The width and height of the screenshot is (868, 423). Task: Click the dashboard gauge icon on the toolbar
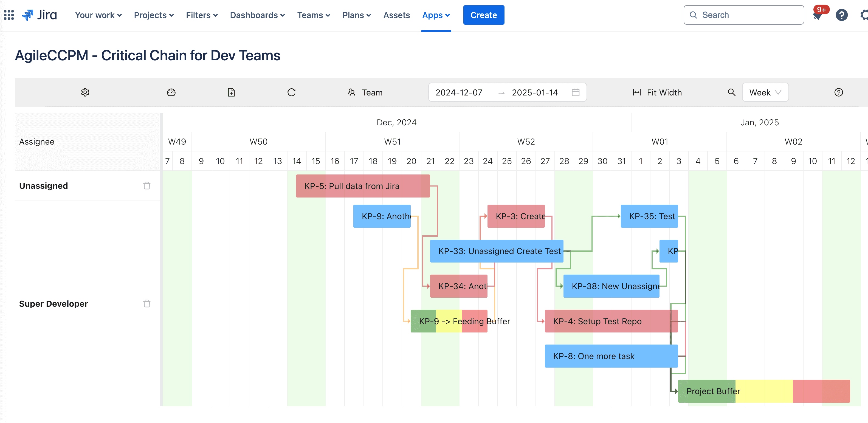(171, 92)
